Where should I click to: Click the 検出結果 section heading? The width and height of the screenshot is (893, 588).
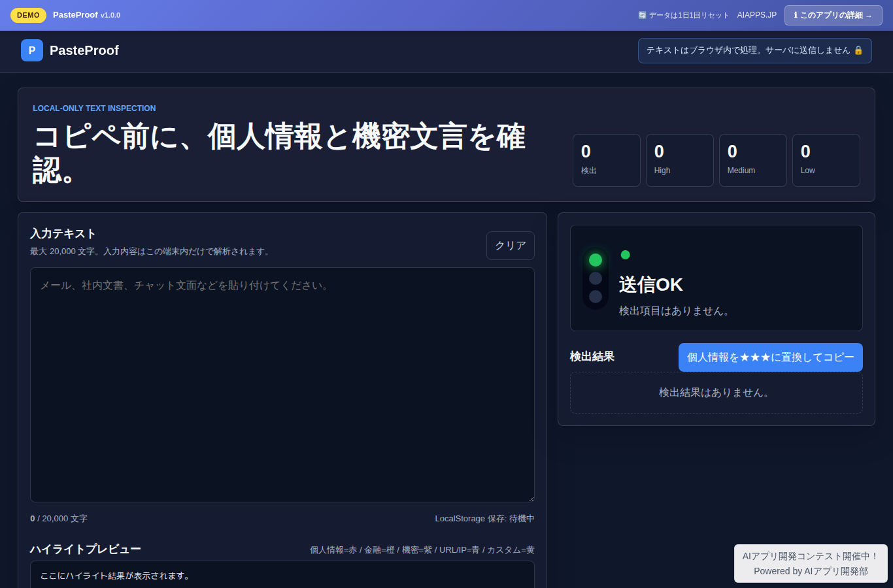(592, 357)
